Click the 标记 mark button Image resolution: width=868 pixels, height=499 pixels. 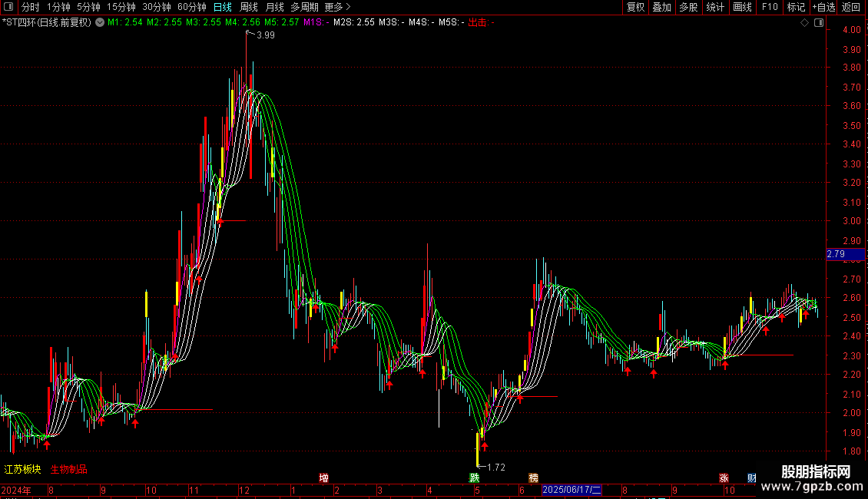(x=796, y=7)
